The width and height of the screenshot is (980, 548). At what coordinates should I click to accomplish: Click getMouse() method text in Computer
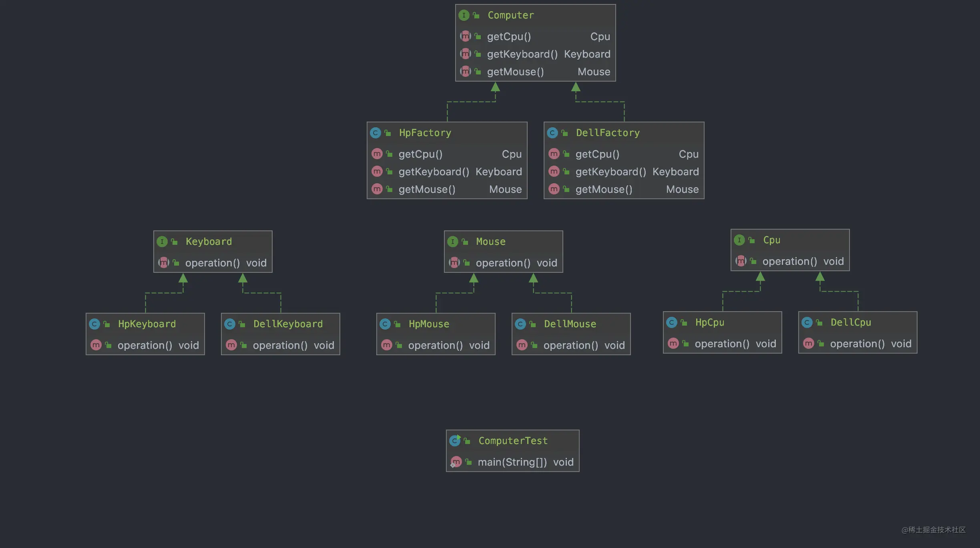(x=516, y=72)
